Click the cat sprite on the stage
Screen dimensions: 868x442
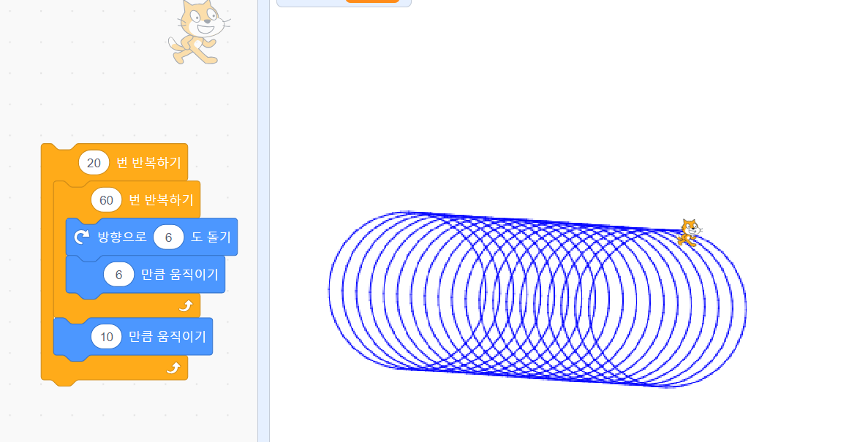(x=689, y=232)
